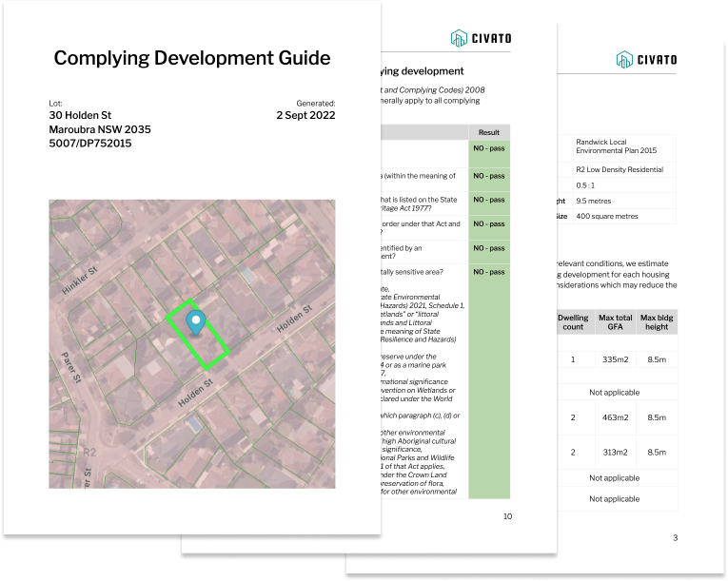The height and width of the screenshot is (581, 728).
Task: Click the blue location pin on the map
Action: 196,322
